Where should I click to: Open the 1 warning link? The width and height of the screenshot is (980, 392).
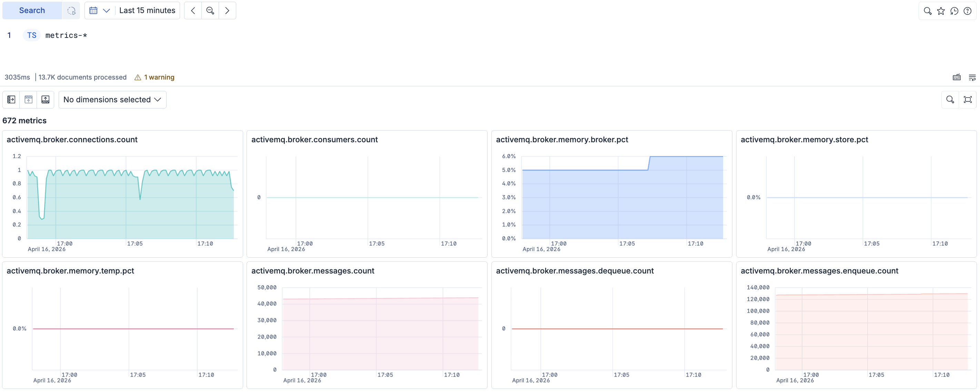[x=159, y=77]
